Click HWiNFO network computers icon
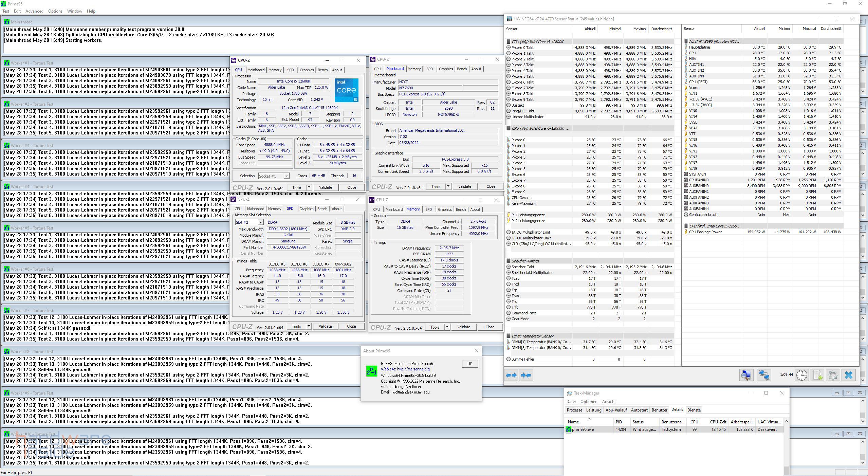Image resolution: width=868 pixels, height=476 pixels. [x=764, y=375]
